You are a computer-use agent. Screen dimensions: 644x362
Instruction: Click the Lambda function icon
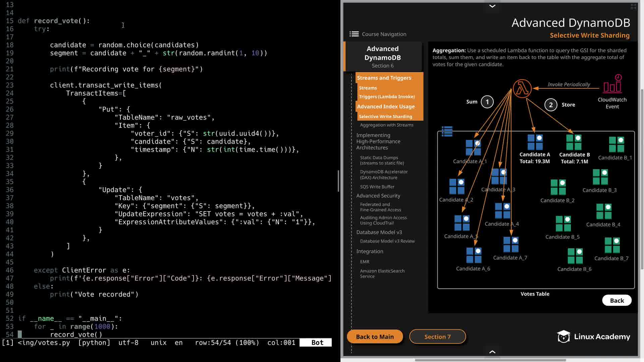point(522,88)
